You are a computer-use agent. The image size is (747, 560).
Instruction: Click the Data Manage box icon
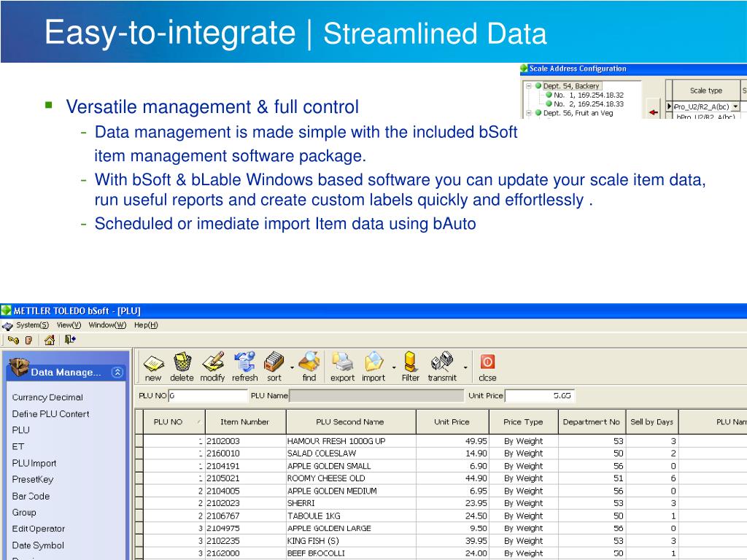pyautogui.click(x=19, y=367)
